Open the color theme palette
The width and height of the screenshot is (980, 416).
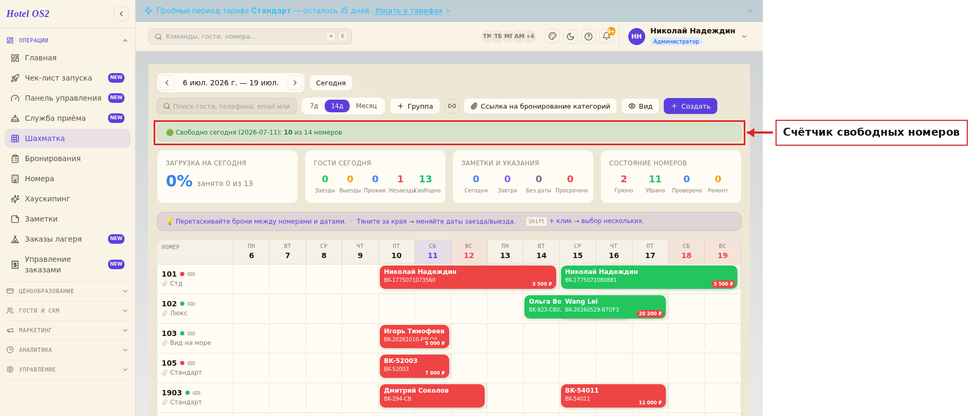point(553,36)
